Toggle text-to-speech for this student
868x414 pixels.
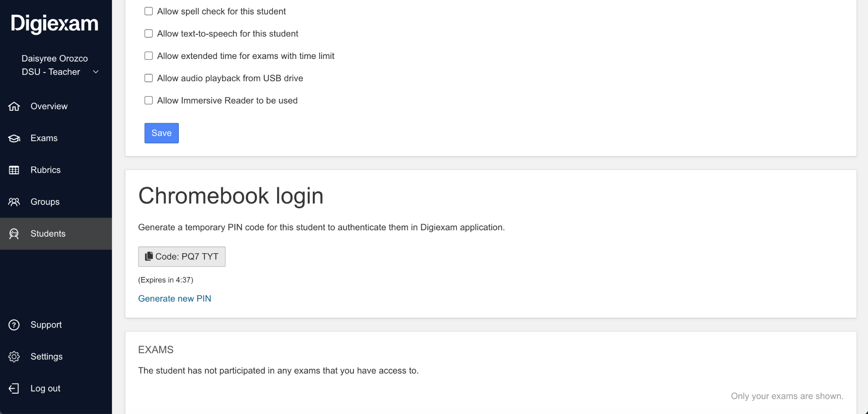pos(149,34)
